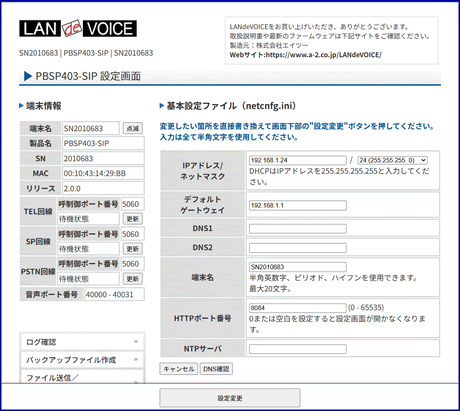The image size is (460, 411).
Task: Click the 音声ポート番号 field 40000 - 40031
Action: coord(114,294)
